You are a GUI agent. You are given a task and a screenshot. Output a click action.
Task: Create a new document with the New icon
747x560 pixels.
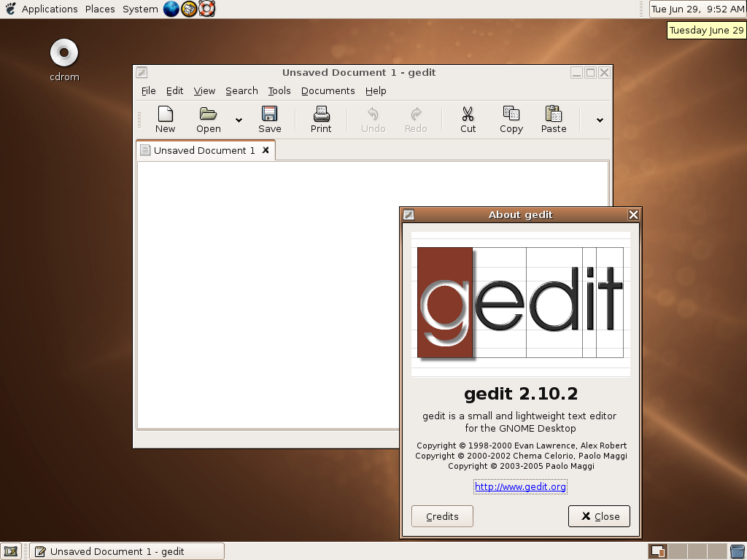pyautogui.click(x=165, y=119)
